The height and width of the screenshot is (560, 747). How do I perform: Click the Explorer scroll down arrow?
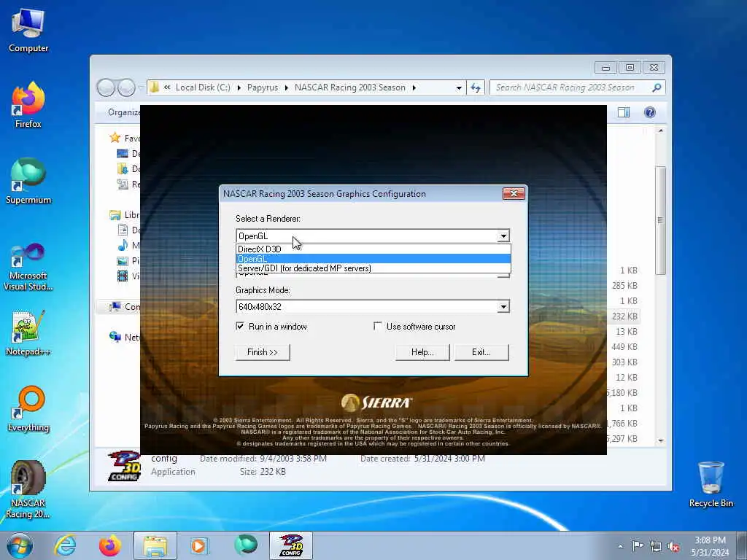pos(660,440)
